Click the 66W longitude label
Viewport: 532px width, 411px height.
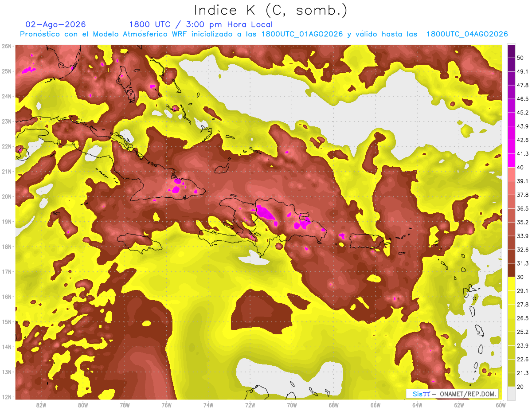(x=376, y=405)
